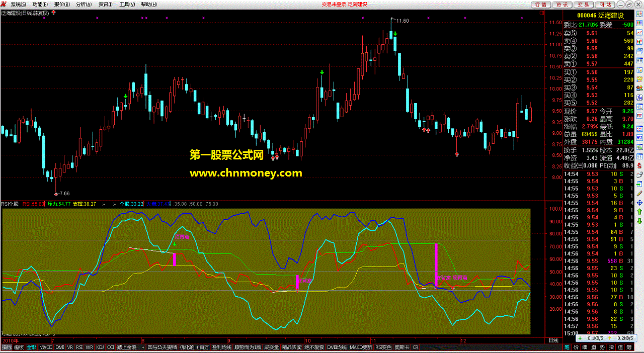
Task: Click the 交易 button at top
Action: pos(583,4)
